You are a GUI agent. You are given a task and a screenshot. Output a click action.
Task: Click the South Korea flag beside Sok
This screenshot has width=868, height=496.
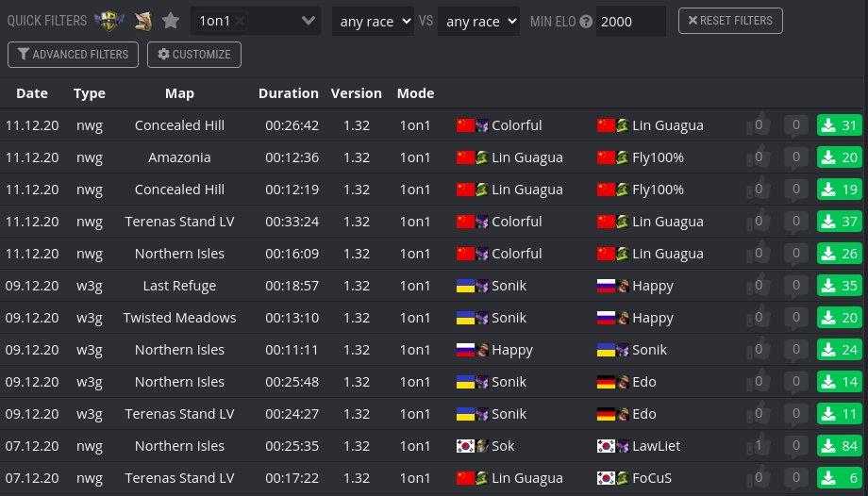click(x=465, y=446)
